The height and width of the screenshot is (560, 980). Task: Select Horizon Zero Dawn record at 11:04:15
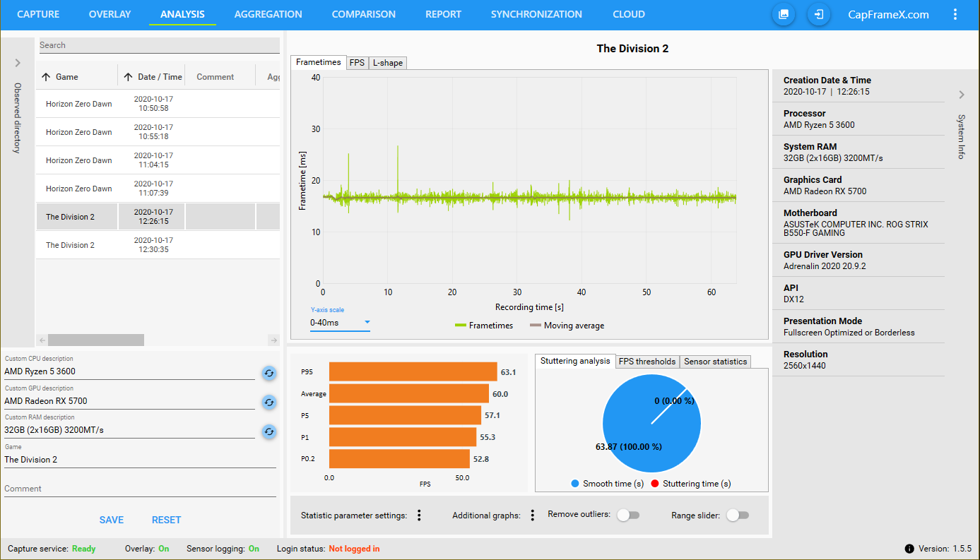click(x=158, y=160)
